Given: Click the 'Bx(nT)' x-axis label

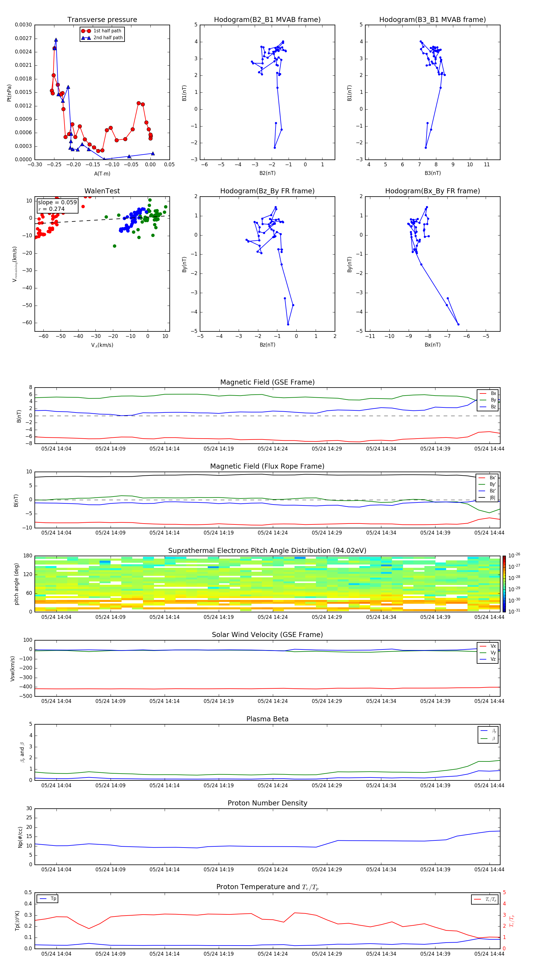Looking at the screenshot, I should point(432,345).
